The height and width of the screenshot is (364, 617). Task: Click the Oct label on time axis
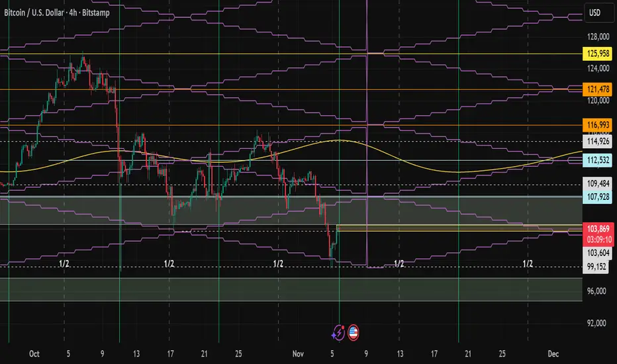tap(34, 354)
